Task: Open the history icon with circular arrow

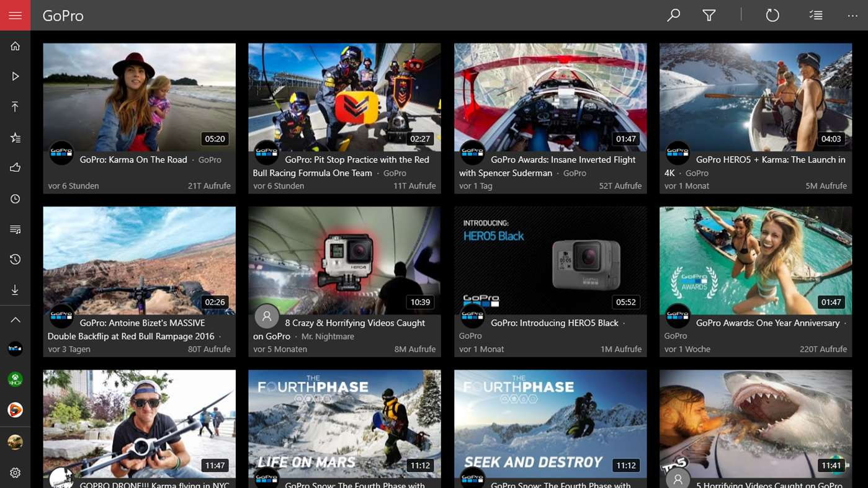Action: tap(15, 259)
